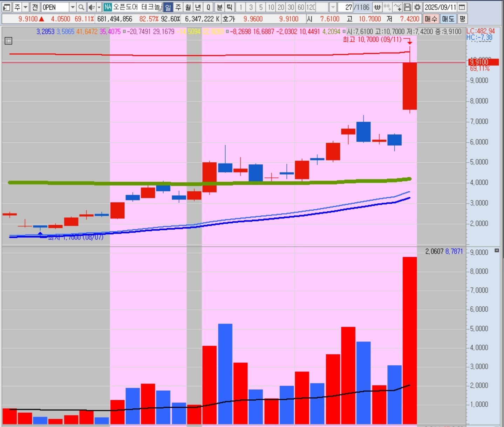Click the 92.60% value in quote bar

(170, 19)
